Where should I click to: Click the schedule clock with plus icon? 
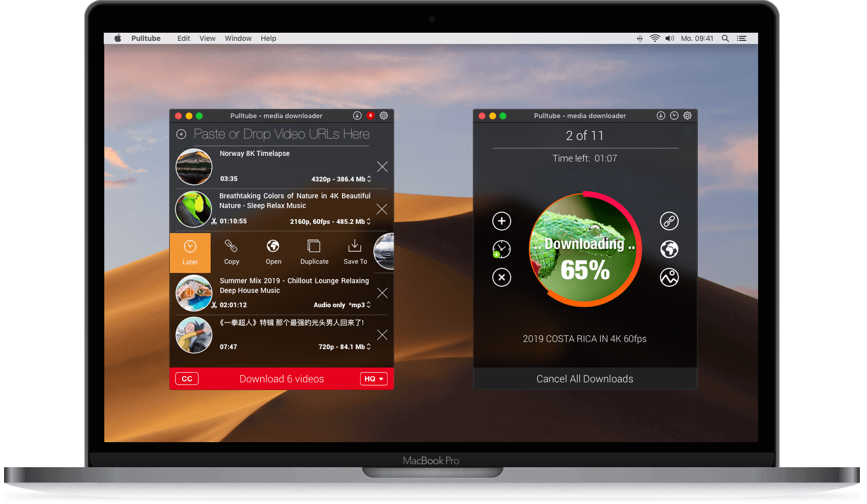[x=501, y=249]
